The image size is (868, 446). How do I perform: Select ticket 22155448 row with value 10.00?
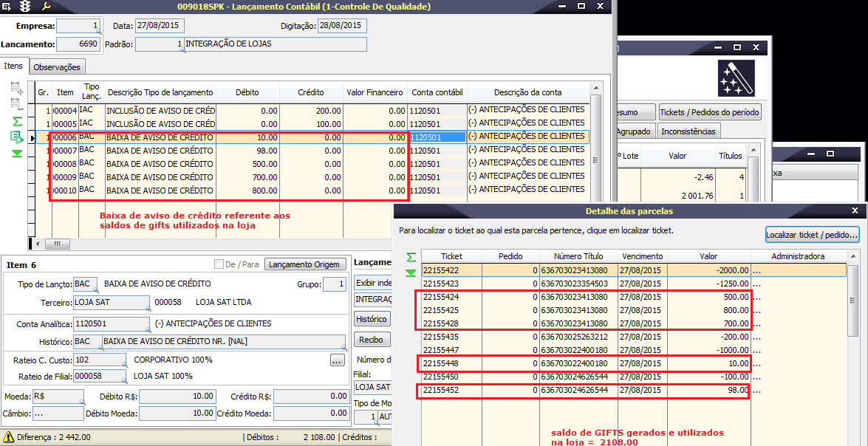[634, 363]
